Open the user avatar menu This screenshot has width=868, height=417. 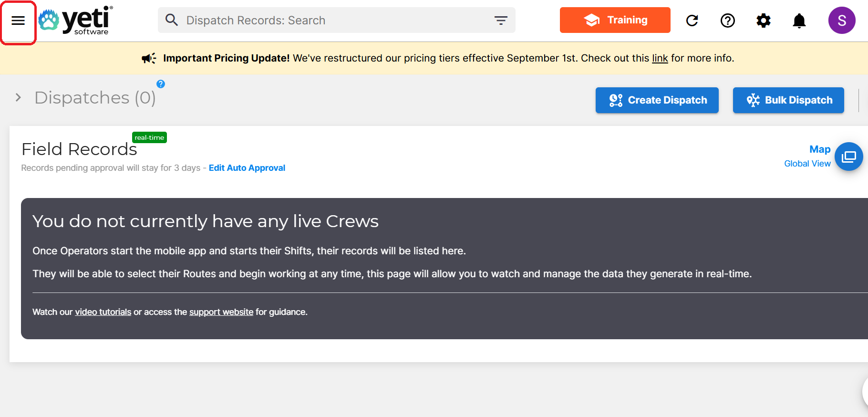pyautogui.click(x=841, y=21)
